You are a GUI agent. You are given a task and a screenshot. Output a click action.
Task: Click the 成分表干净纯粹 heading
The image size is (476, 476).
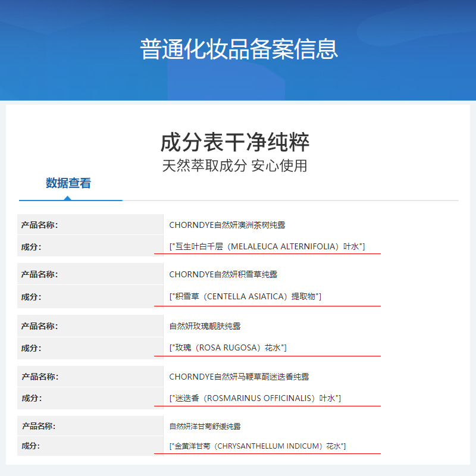tap(235, 143)
